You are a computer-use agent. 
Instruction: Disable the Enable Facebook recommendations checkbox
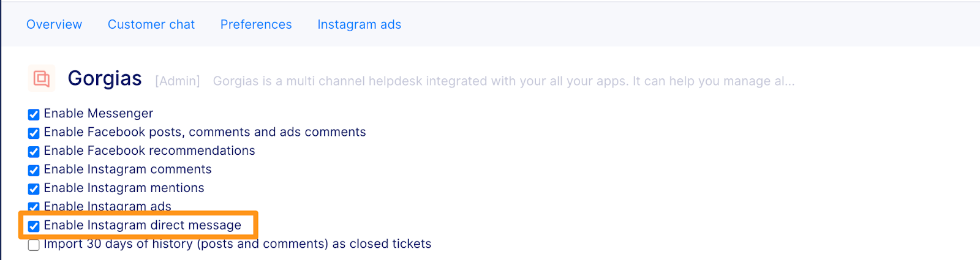tap(34, 152)
